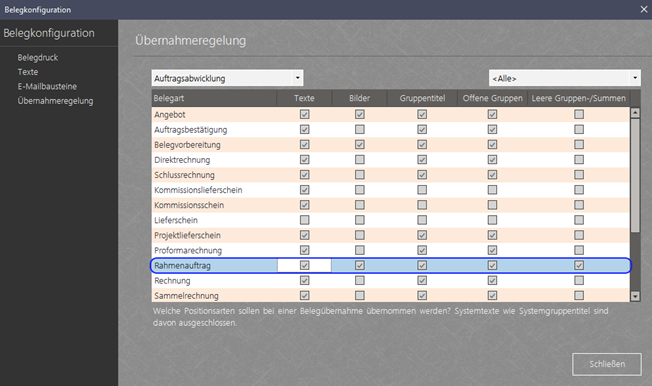Select the Sammelrechnung row label
652x386 pixels.
[186, 296]
